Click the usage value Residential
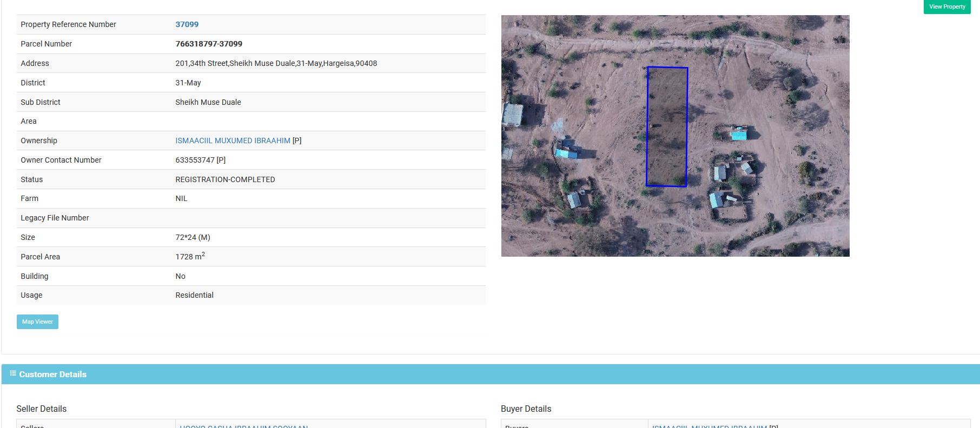 coord(194,295)
